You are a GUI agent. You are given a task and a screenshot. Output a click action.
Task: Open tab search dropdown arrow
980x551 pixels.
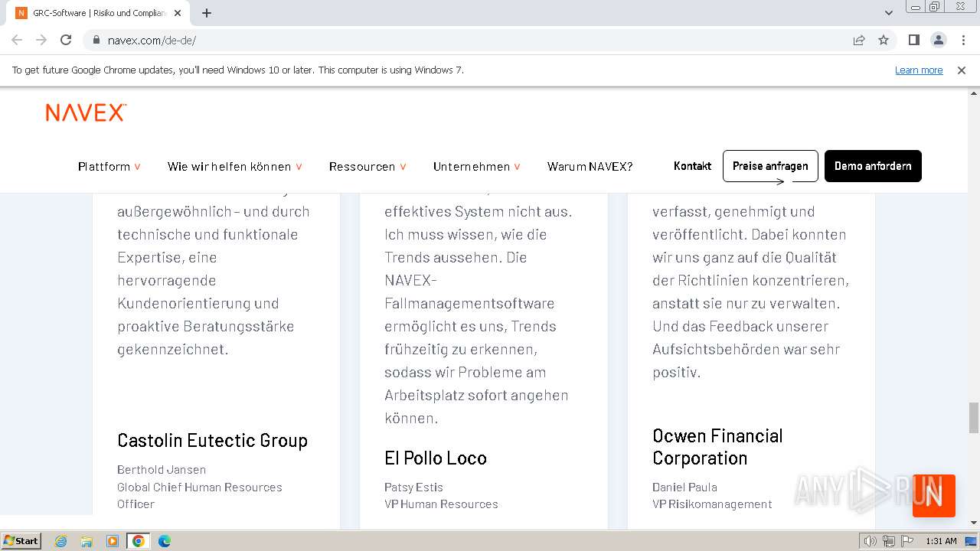click(889, 13)
